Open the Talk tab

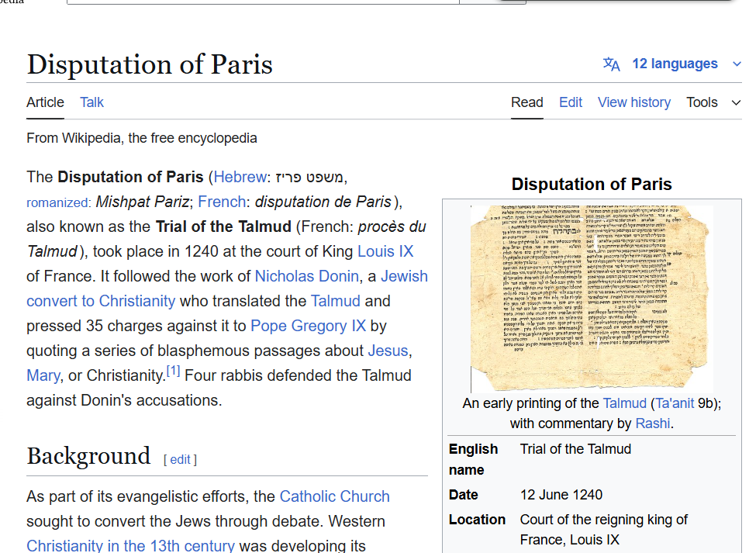pos(91,102)
